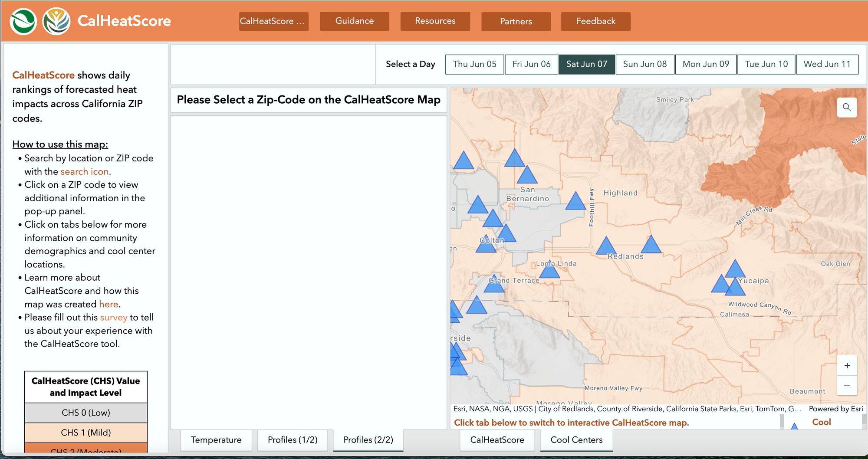Select Fri Jun 06 forecast day
Image resolution: width=868 pixels, height=459 pixels.
[x=532, y=64]
